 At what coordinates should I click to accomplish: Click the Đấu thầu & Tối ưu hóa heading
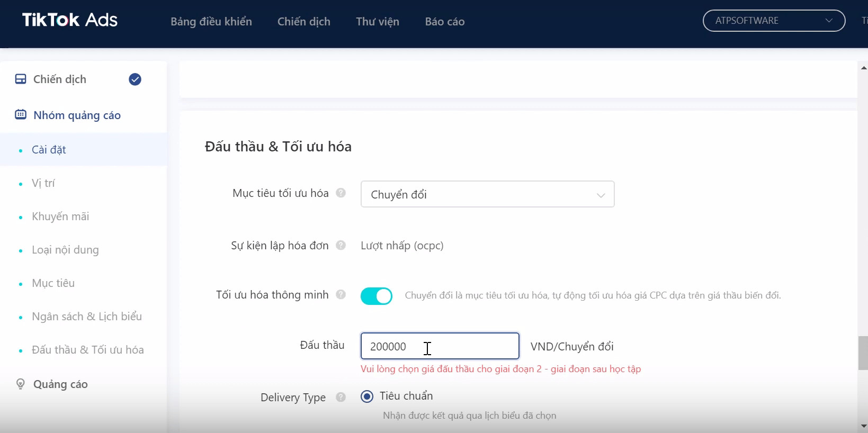coord(278,147)
